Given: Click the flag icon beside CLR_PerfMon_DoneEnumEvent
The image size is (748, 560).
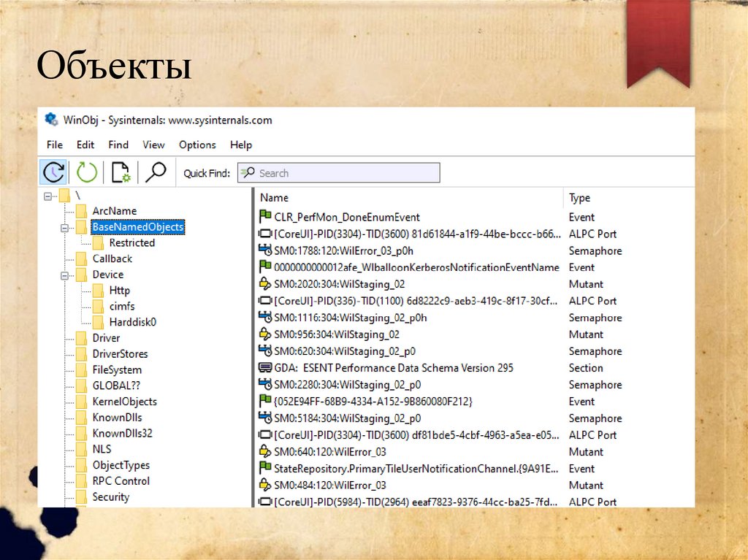Looking at the screenshot, I should click(266, 217).
